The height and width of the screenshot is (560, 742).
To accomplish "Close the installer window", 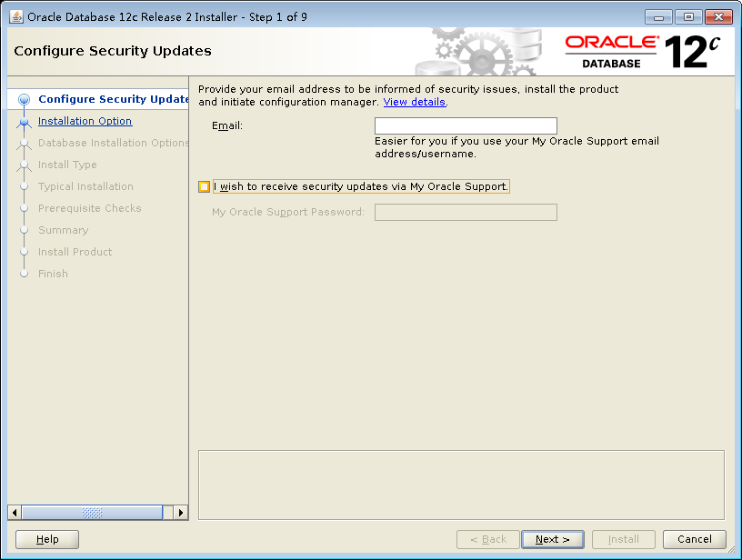I will [718, 17].
